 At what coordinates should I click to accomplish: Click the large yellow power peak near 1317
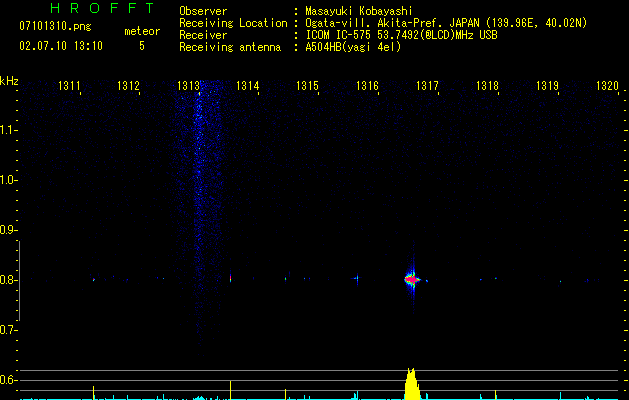[x=412, y=384]
